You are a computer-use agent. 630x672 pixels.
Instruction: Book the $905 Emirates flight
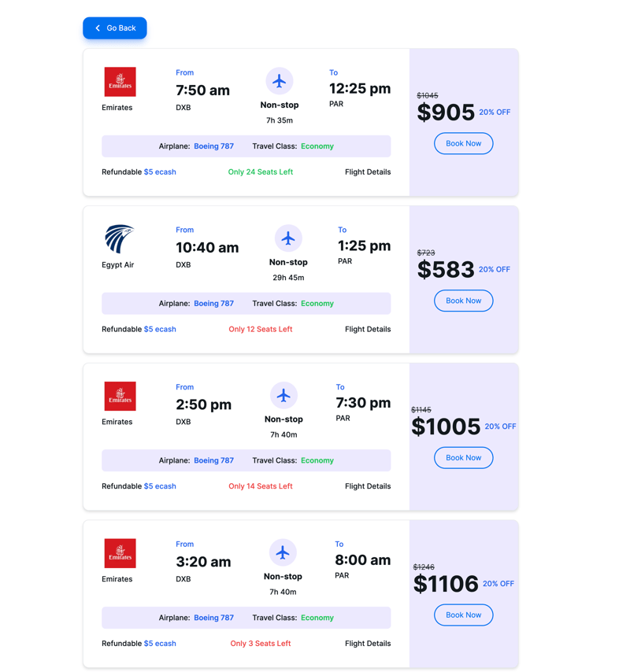coord(463,143)
